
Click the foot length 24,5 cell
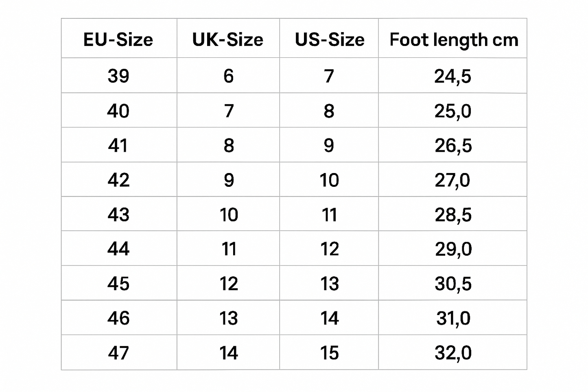[x=452, y=76]
